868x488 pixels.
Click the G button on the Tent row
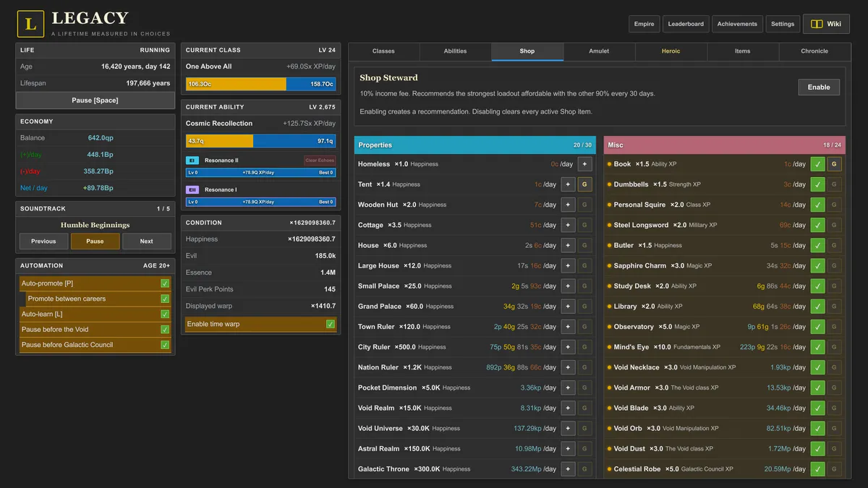[x=584, y=184]
